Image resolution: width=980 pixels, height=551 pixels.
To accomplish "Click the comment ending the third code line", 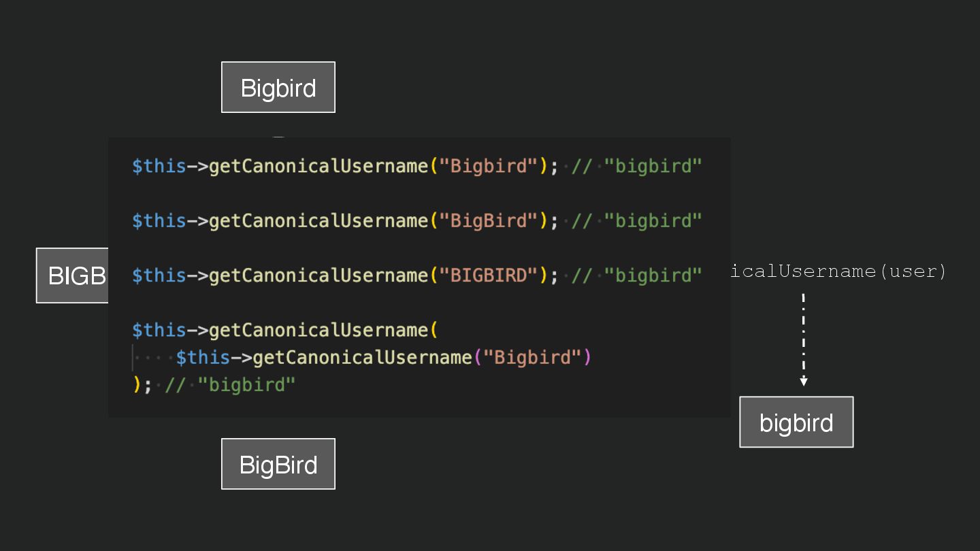I will 636,275.
